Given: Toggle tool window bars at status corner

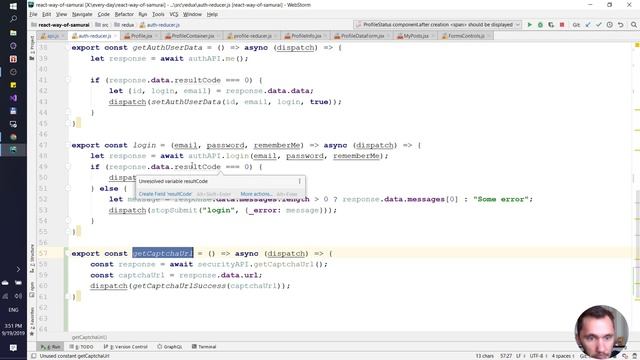Looking at the screenshot, I should (33, 356).
